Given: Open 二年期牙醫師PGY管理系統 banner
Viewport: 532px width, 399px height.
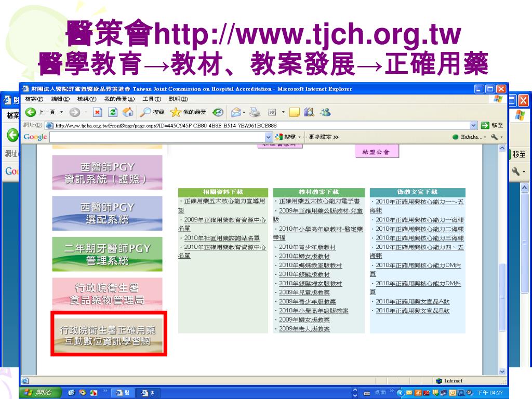Looking at the screenshot, I should pyautogui.click(x=107, y=254).
